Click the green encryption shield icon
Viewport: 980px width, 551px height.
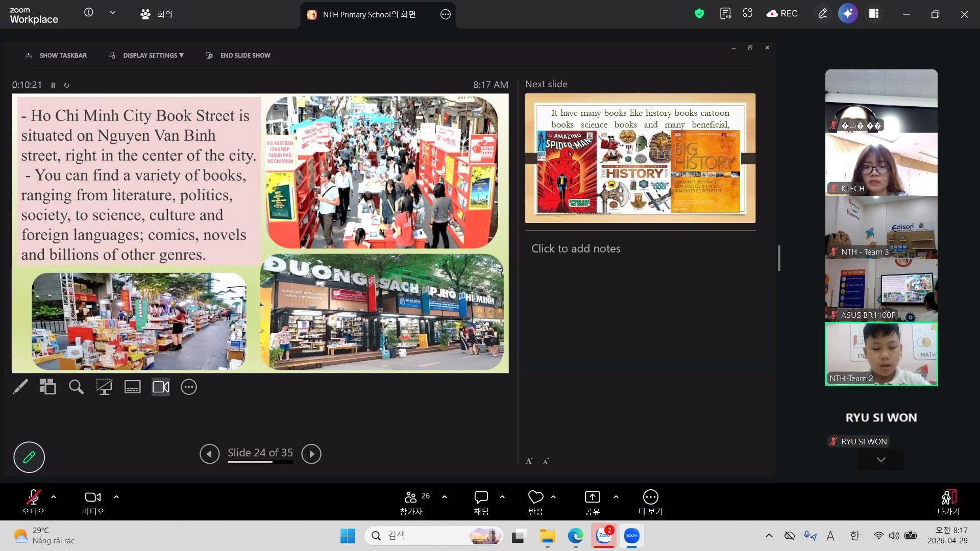699,14
